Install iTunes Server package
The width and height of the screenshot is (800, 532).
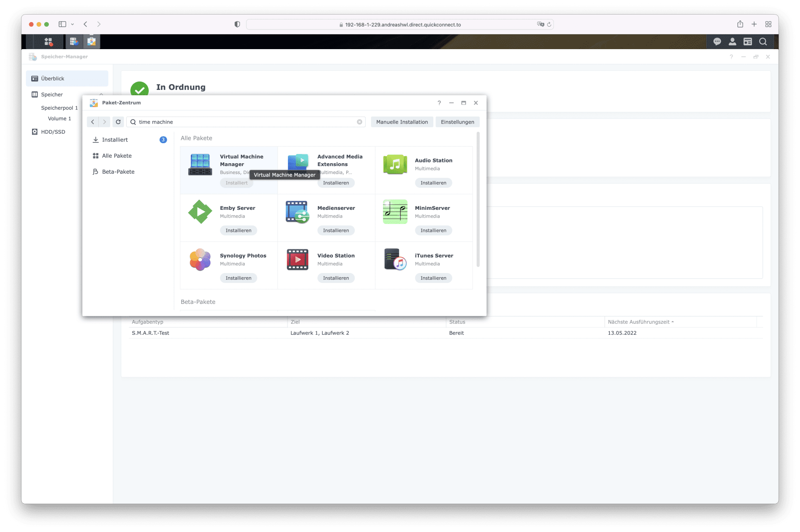click(433, 278)
